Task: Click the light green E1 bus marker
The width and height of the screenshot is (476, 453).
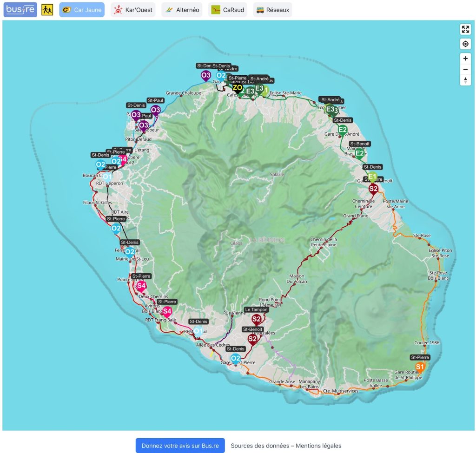Action: click(372, 176)
